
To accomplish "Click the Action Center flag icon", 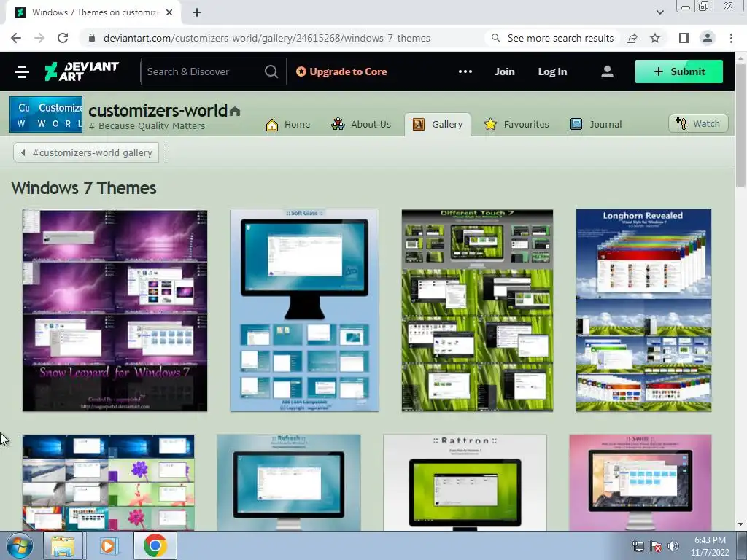I will click(656, 546).
